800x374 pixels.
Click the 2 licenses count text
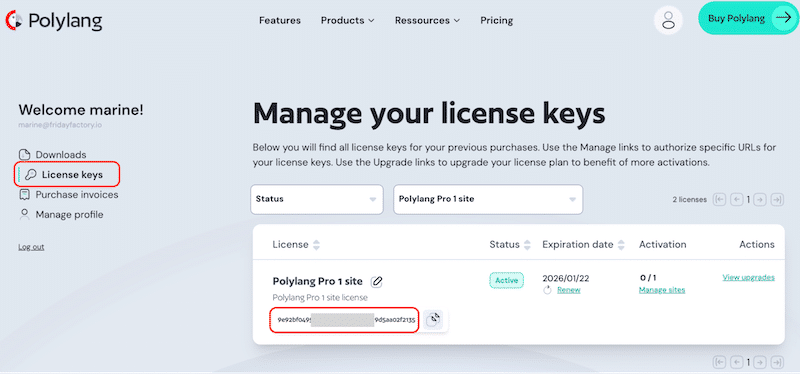689,200
